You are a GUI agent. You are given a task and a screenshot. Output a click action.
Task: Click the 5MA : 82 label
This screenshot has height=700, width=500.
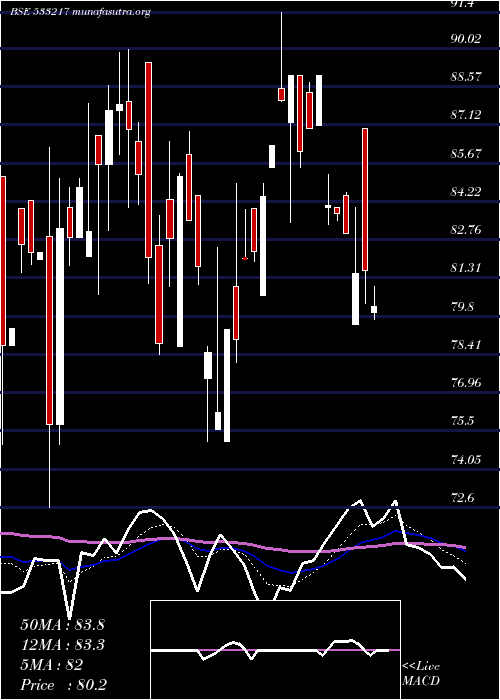(x=52, y=665)
